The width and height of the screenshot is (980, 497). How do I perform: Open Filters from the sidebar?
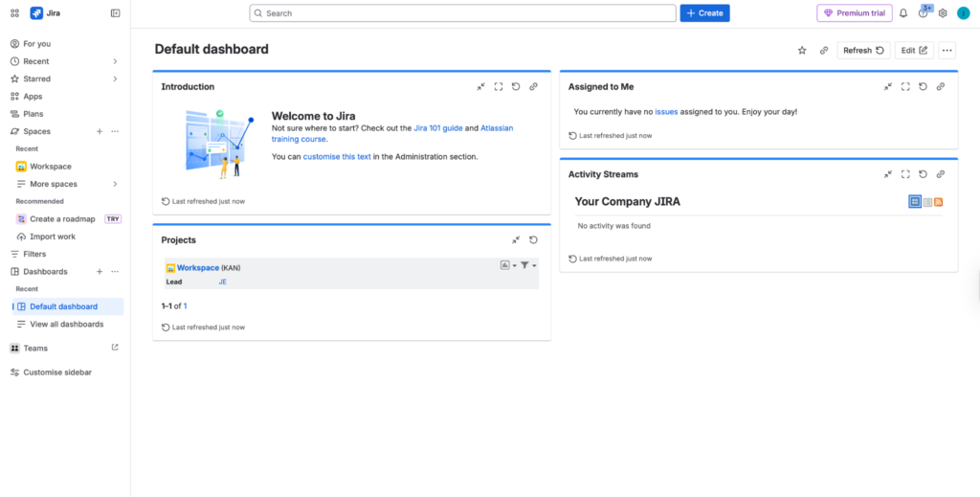(34, 254)
